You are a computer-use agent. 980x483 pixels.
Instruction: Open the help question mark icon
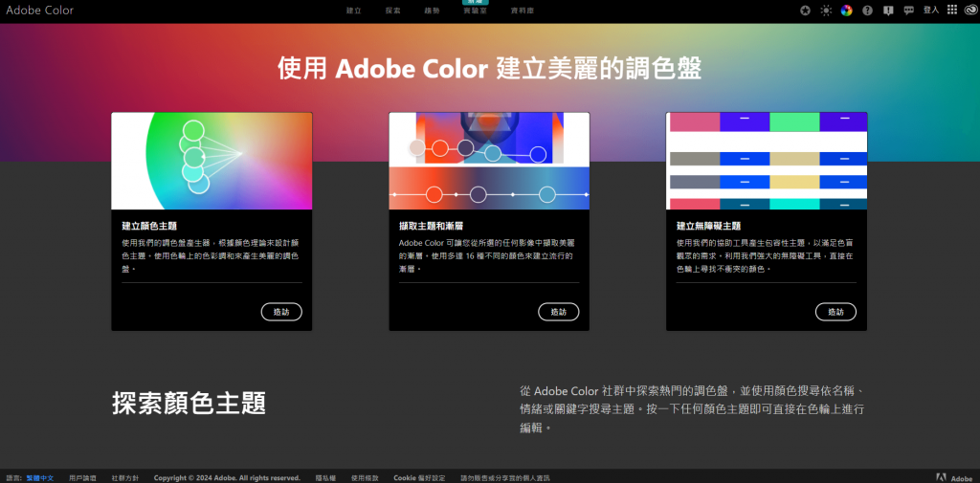coord(867,10)
